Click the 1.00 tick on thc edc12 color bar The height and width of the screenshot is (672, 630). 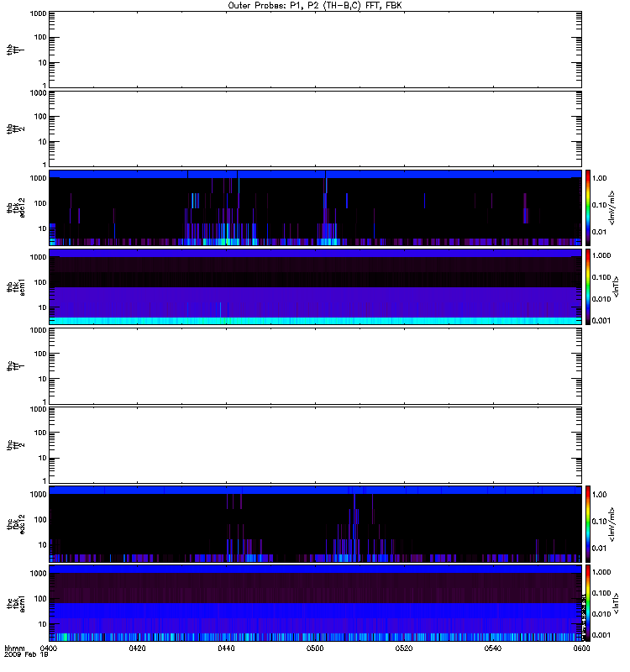coord(599,495)
